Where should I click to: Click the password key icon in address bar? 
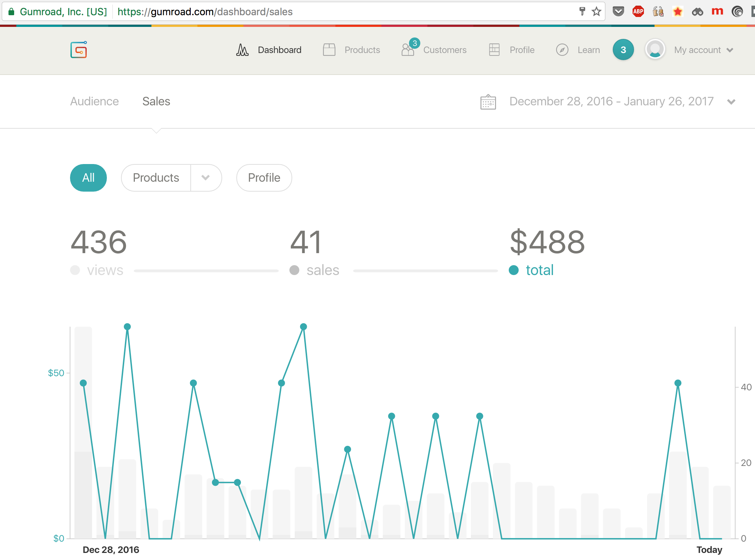click(x=582, y=11)
